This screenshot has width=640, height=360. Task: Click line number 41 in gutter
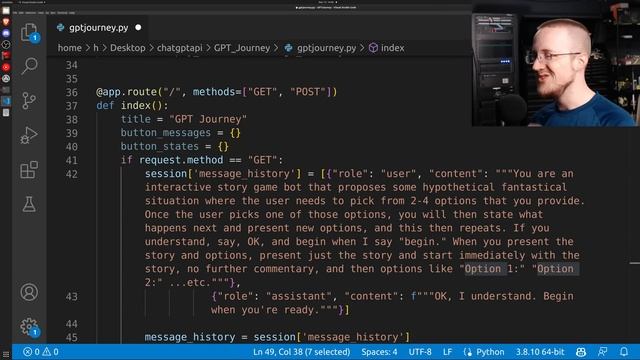pyautogui.click(x=71, y=160)
